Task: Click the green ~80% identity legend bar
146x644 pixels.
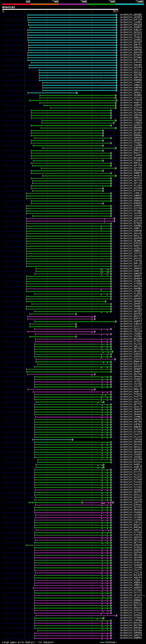Action: click(101, 4)
